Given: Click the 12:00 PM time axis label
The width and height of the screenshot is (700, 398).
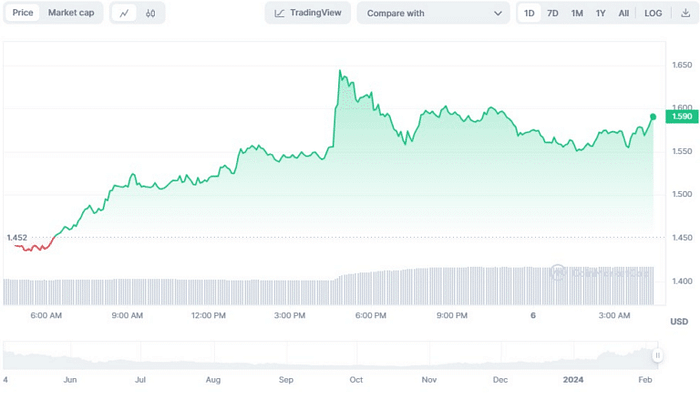Looking at the screenshot, I should click(208, 315).
